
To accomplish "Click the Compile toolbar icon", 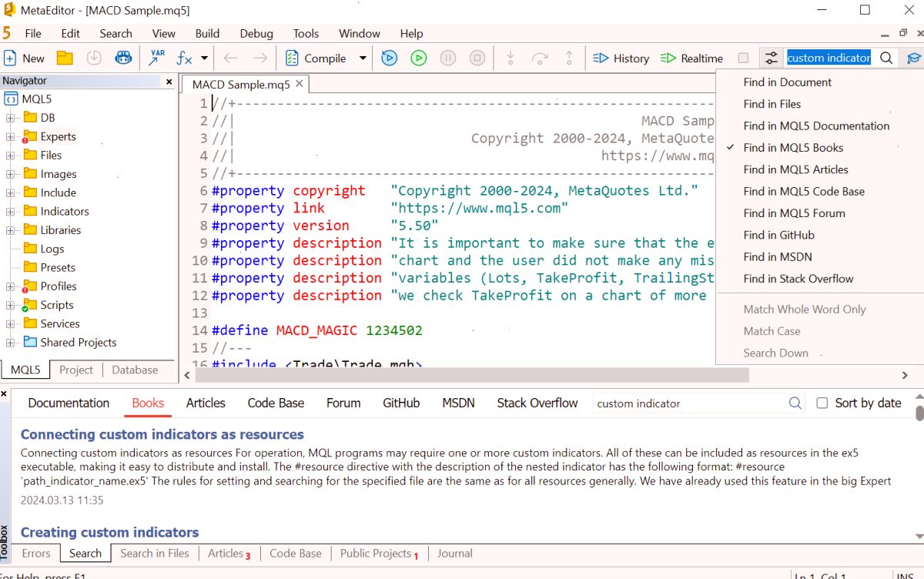I will pos(292,58).
